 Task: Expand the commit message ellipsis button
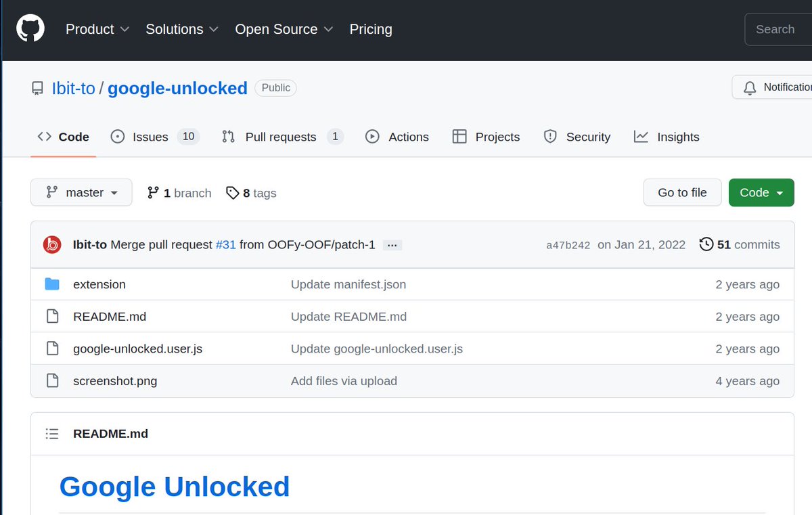pos(392,245)
